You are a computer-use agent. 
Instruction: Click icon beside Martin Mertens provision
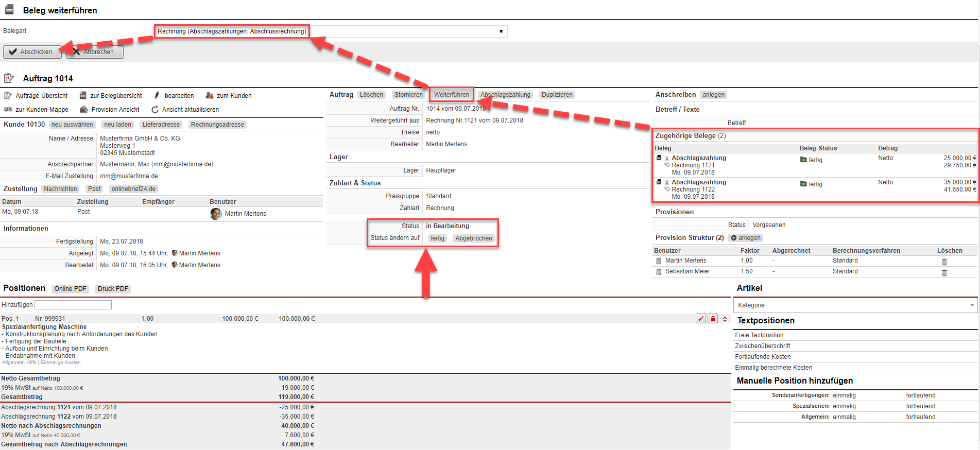pos(659,261)
